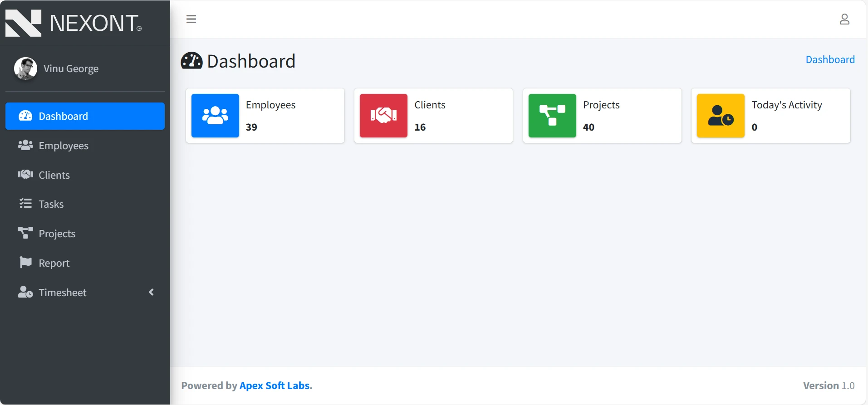The image size is (868, 405).
Task: Click the sidebar Timesheet user-clock icon
Action: [25, 292]
